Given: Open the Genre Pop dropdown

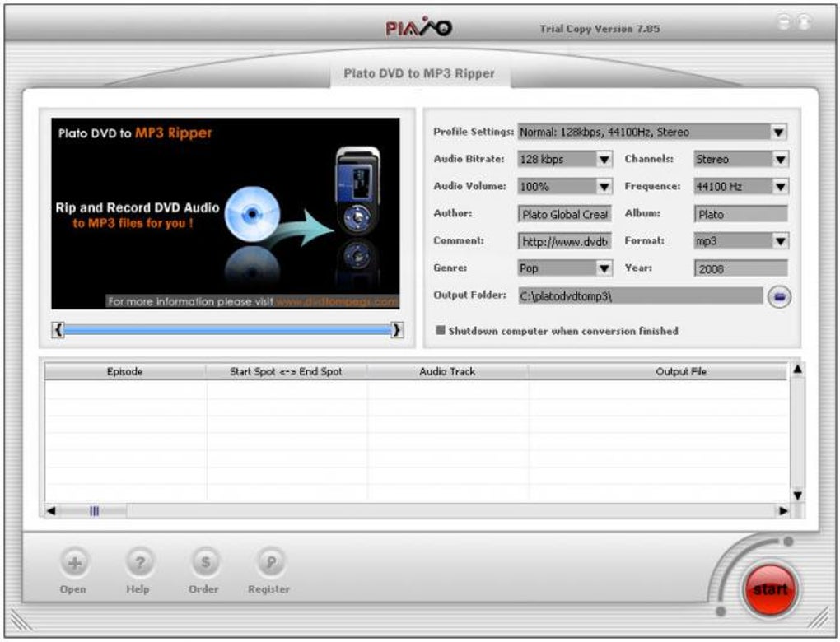Looking at the screenshot, I should click(x=604, y=268).
